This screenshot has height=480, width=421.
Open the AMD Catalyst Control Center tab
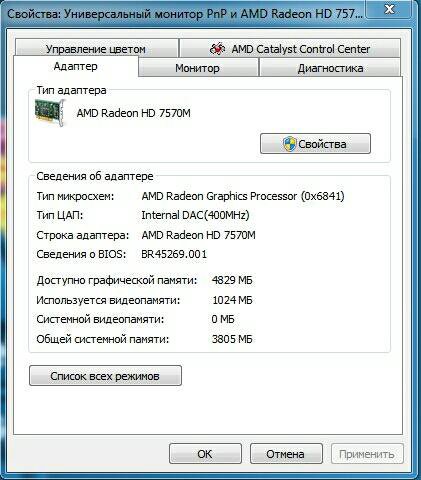click(x=290, y=49)
